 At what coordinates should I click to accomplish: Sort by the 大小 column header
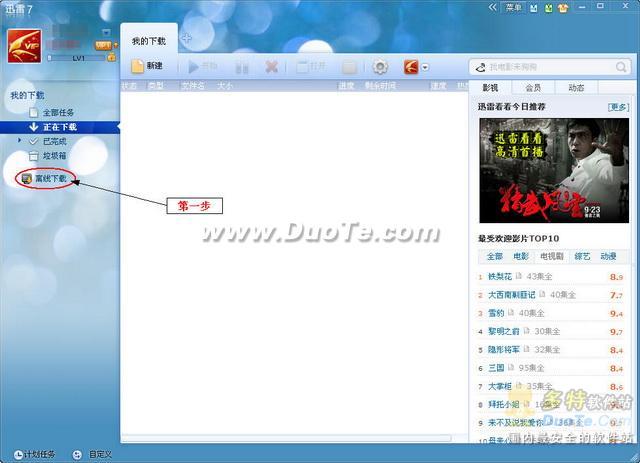click(224, 86)
